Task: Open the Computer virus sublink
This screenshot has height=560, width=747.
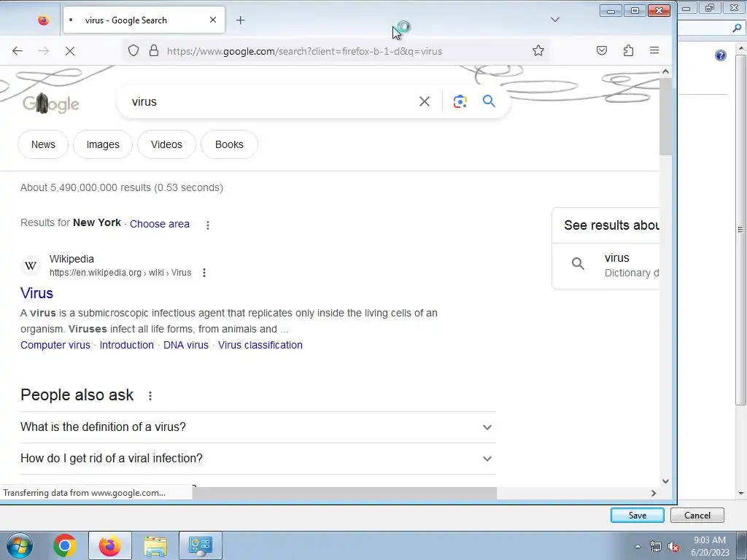Action: [55, 345]
